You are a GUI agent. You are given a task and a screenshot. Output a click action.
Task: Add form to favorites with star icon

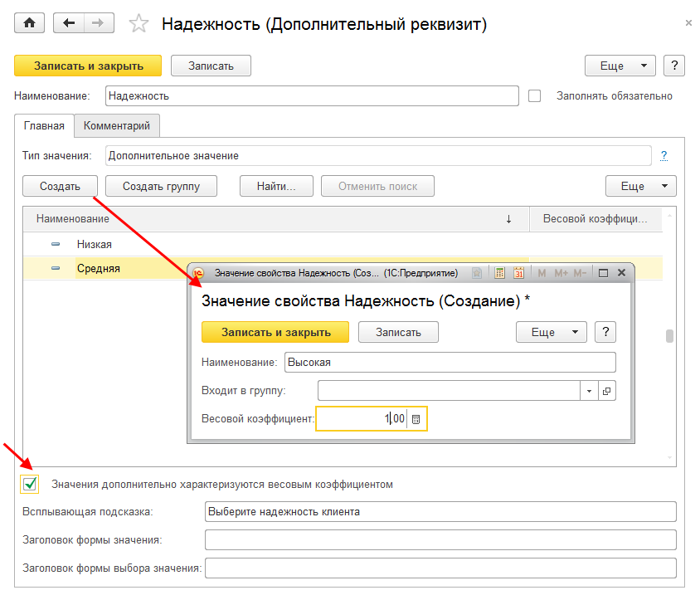139,24
